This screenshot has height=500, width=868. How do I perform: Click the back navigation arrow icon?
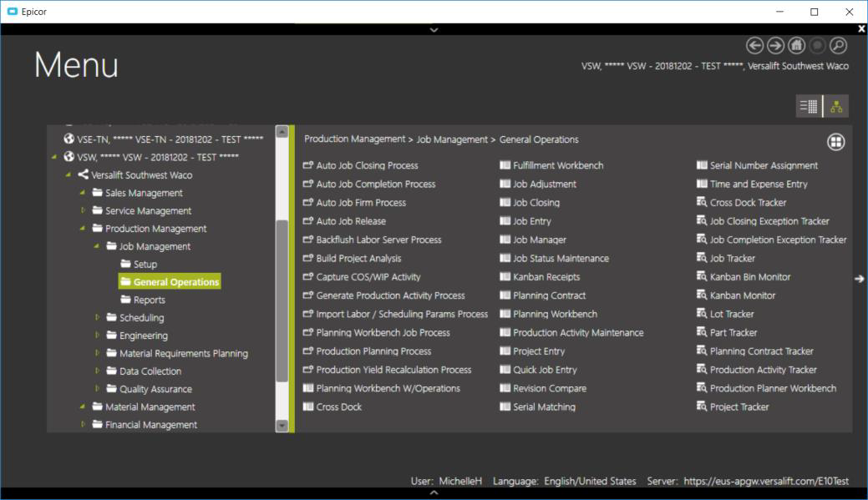coord(754,45)
